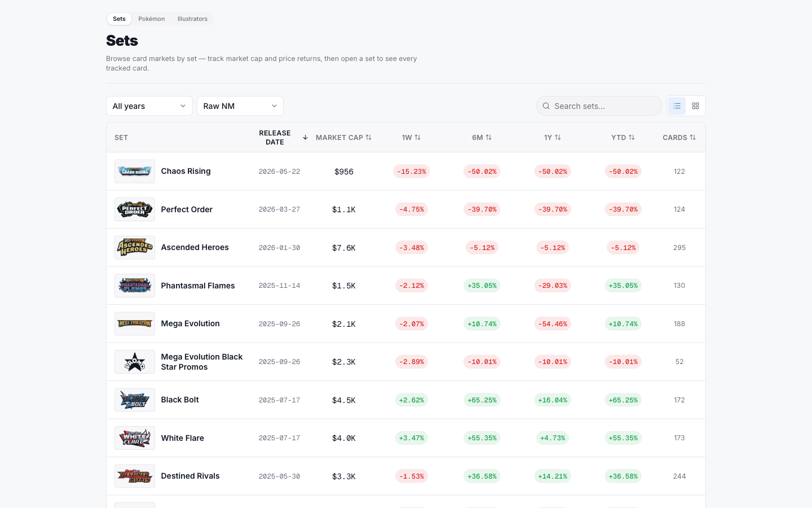Click Perfect Order 1W -4.75% badge

click(x=412, y=209)
